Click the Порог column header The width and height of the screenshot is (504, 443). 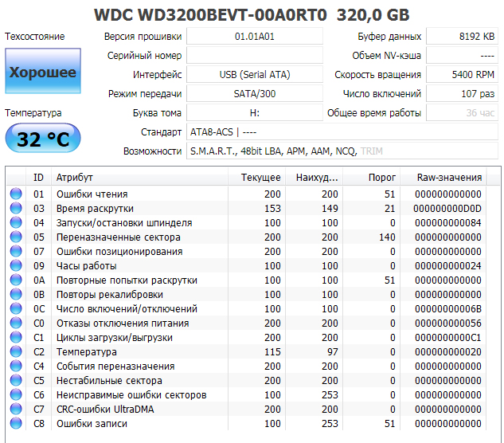(371, 177)
